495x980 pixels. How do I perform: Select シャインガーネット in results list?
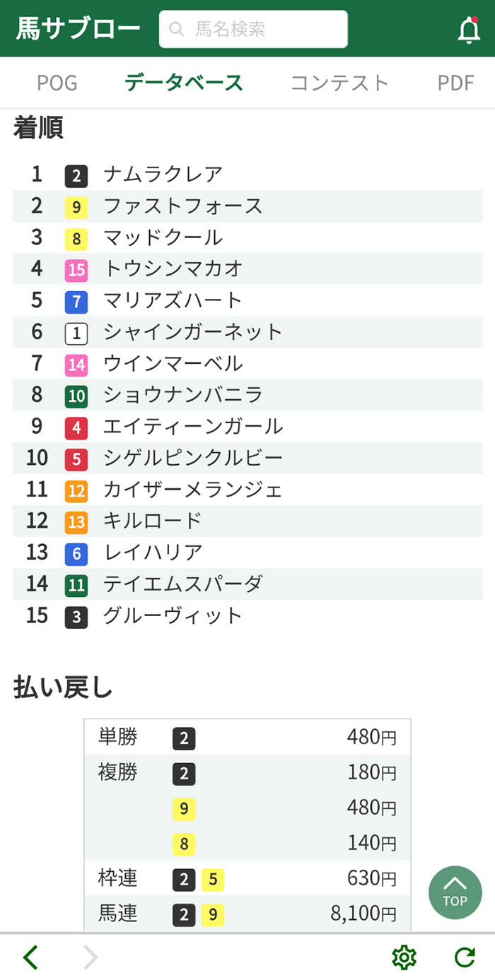tap(193, 332)
